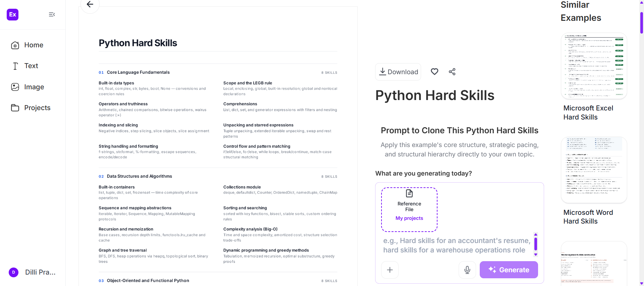Collapse the sidebar with the menu toggle icon
The image size is (644, 286).
52,14
